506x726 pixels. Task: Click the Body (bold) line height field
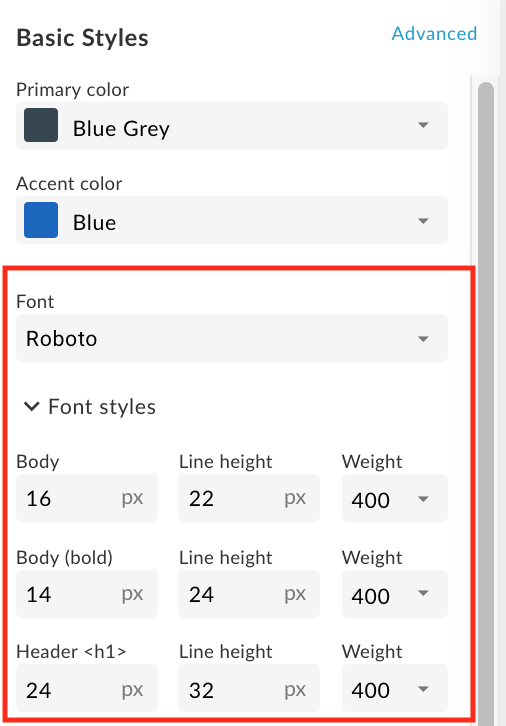click(249, 594)
